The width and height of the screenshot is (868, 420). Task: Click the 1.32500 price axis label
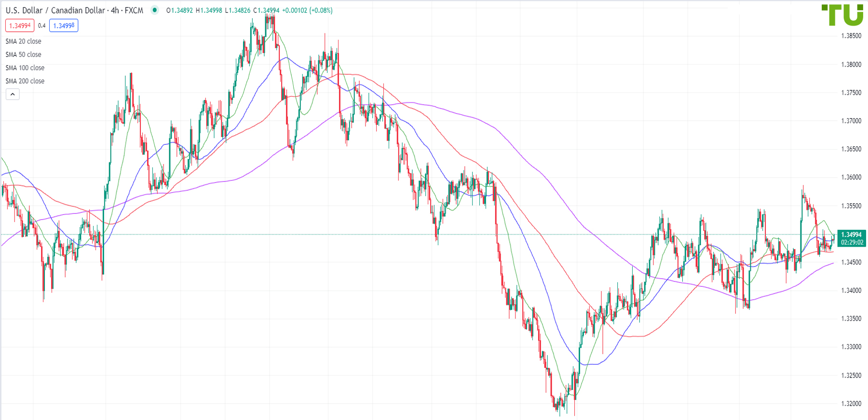tap(851, 376)
